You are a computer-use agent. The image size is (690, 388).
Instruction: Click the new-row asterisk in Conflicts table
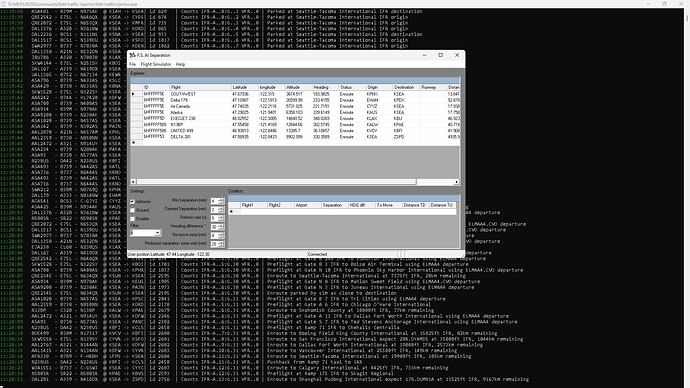point(231,212)
